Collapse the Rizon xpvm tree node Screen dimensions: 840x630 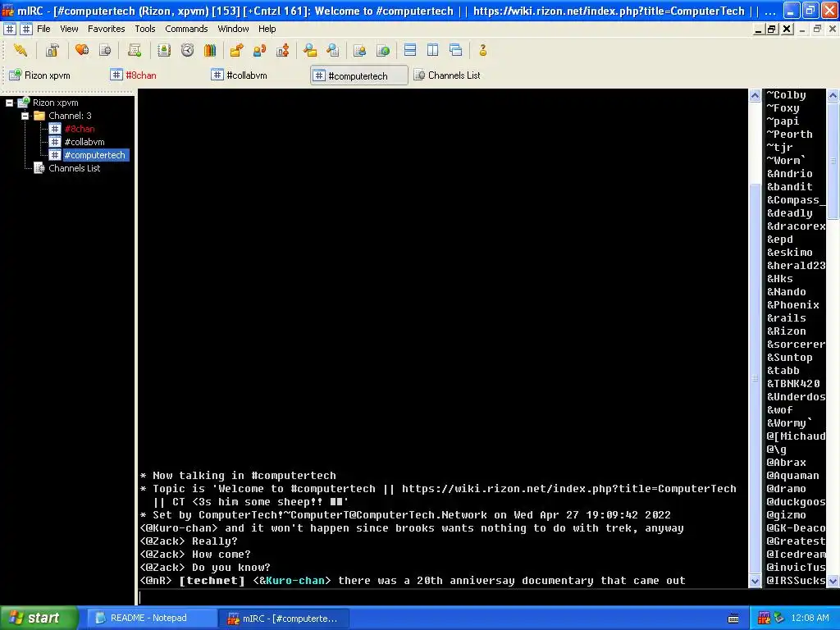tap(9, 103)
